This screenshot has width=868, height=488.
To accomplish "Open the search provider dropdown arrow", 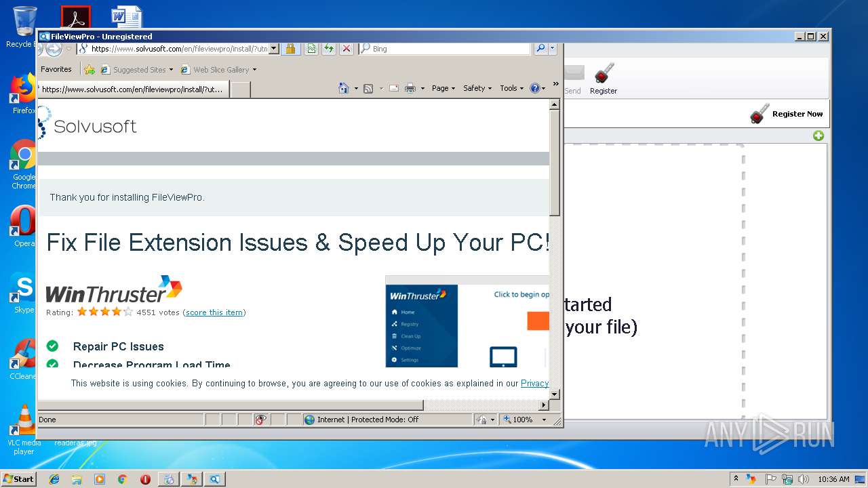I will (553, 49).
